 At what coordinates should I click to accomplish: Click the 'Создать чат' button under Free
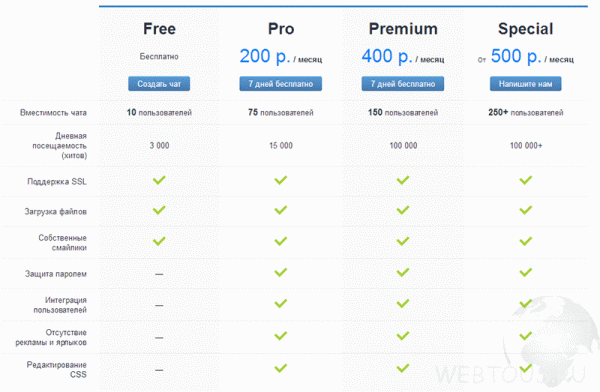(159, 83)
